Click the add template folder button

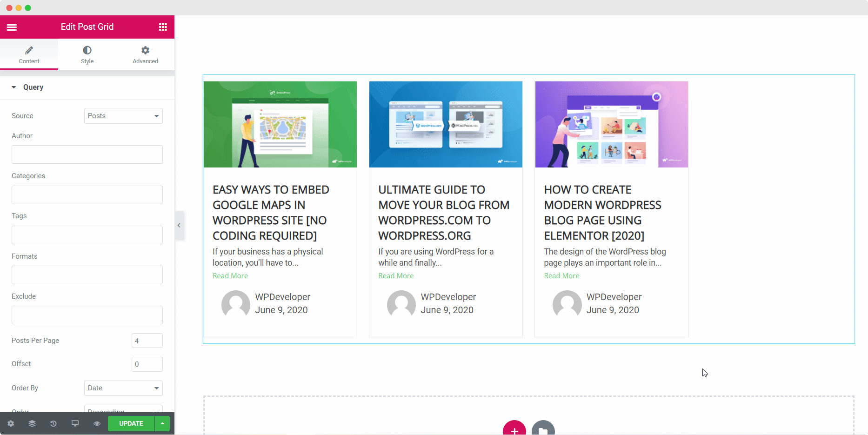point(543,430)
